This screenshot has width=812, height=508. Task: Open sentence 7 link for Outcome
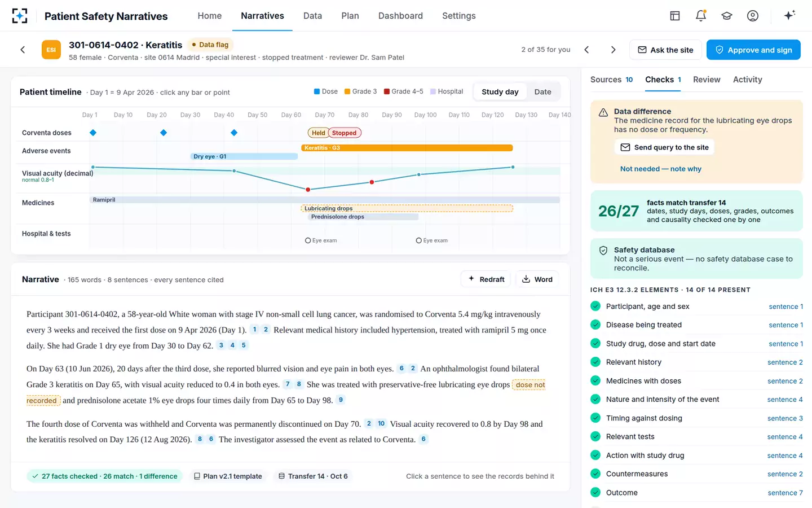tap(785, 493)
